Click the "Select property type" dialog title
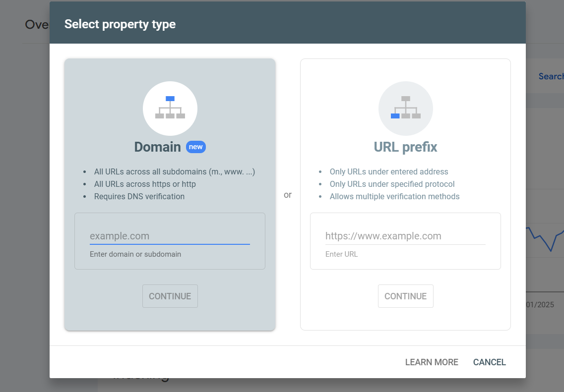This screenshot has width=564, height=392. click(x=120, y=24)
